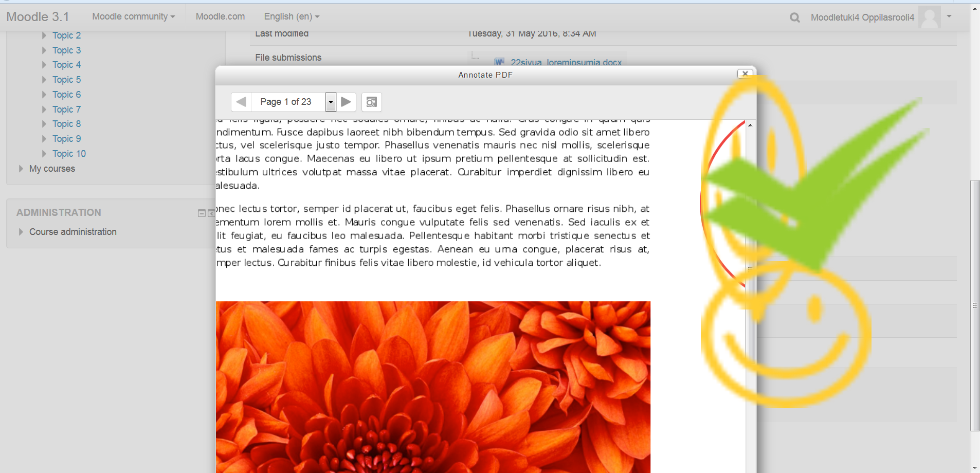Collapse the Administration block
Viewport: 980px width, 473px height.
(x=202, y=213)
